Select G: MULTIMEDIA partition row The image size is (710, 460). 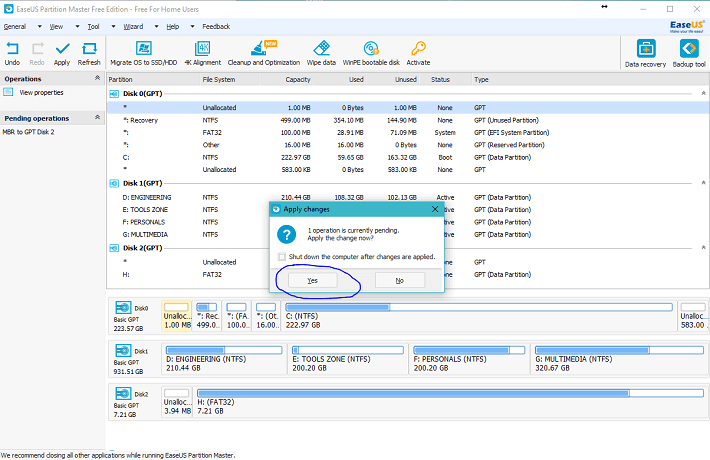click(408, 235)
